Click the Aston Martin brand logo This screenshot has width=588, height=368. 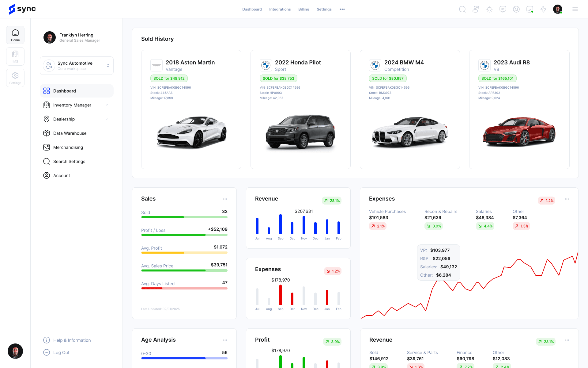(156, 65)
